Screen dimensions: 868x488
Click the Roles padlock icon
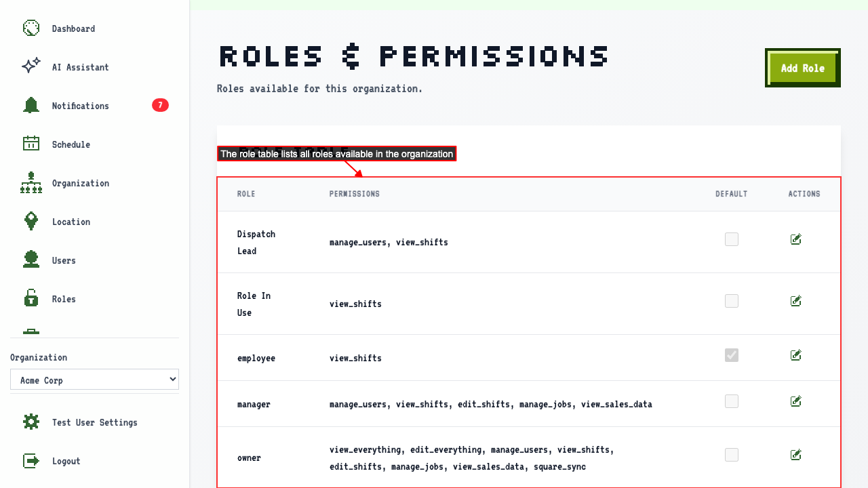[x=31, y=299]
